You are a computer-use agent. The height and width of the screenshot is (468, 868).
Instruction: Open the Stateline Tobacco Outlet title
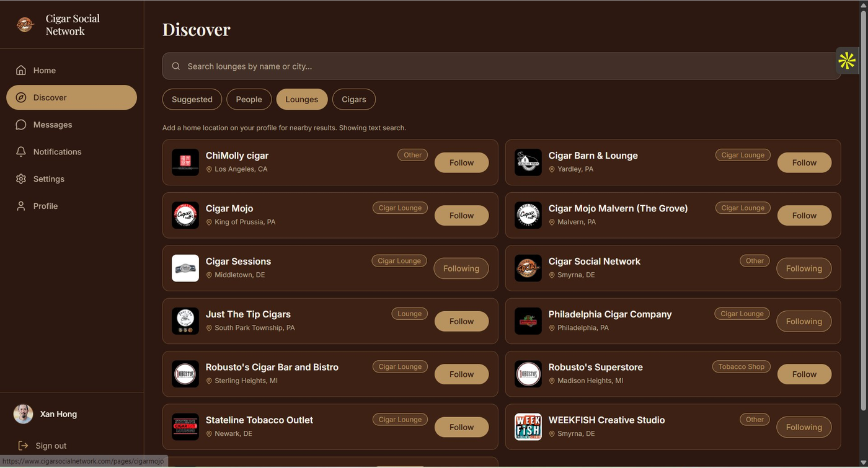click(x=259, y=420)
